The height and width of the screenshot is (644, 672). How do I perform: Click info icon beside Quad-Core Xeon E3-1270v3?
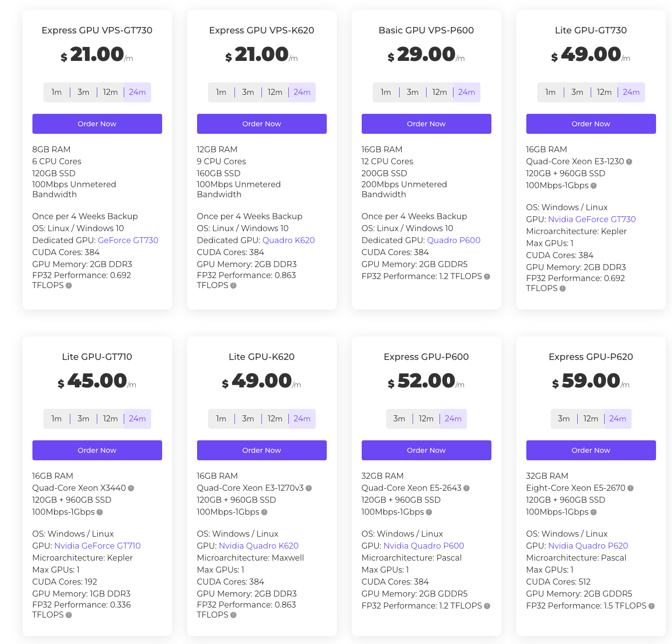[x=309, y=488]
